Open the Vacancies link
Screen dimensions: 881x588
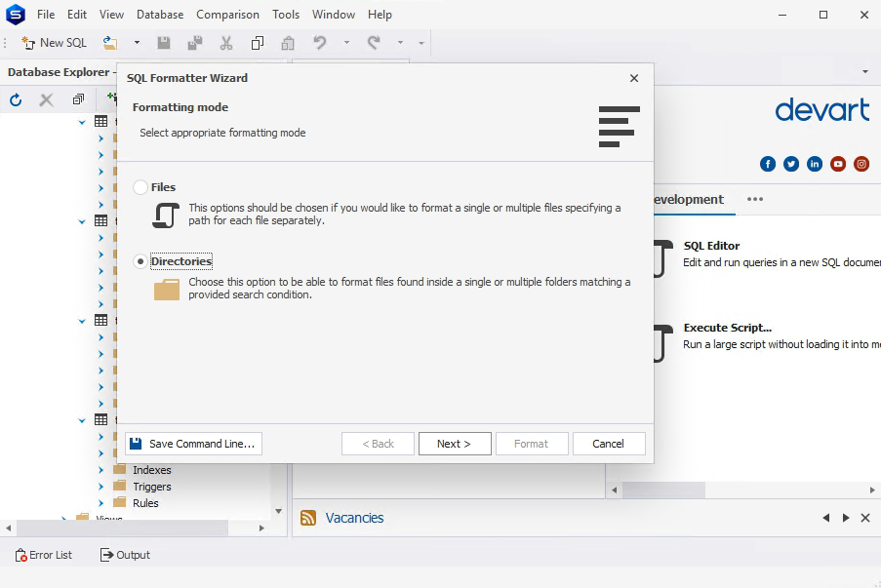354,518
